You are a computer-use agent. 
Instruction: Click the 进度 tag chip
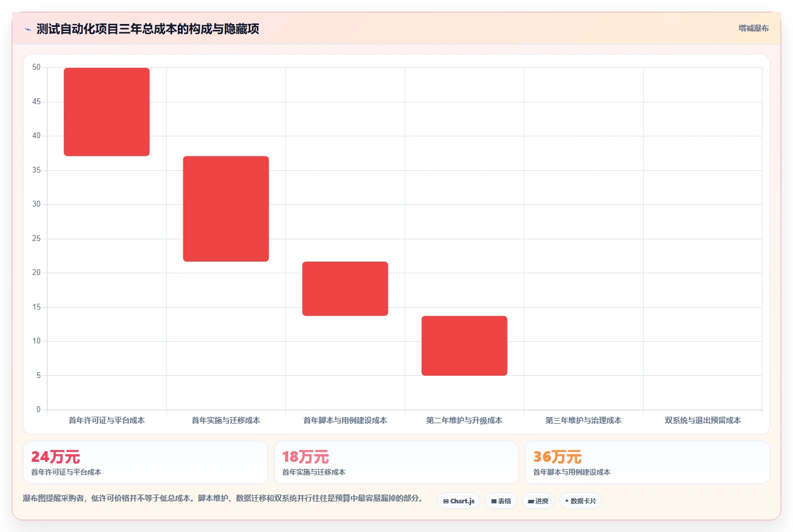538,501
